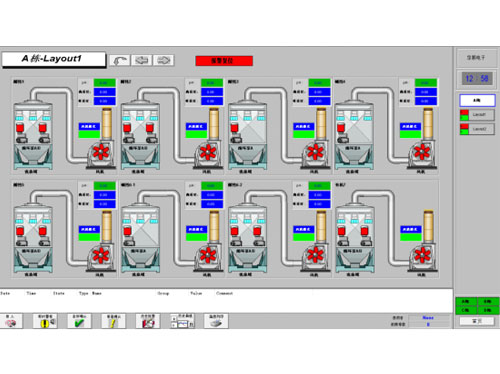Open the trend curve chart icon
Image resolution: width=500 pixels, height=374 pixels.
click(183, 321)
